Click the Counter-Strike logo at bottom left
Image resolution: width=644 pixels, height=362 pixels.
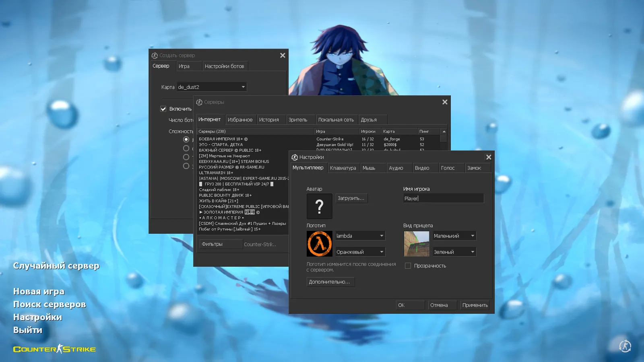pos(55,349)
